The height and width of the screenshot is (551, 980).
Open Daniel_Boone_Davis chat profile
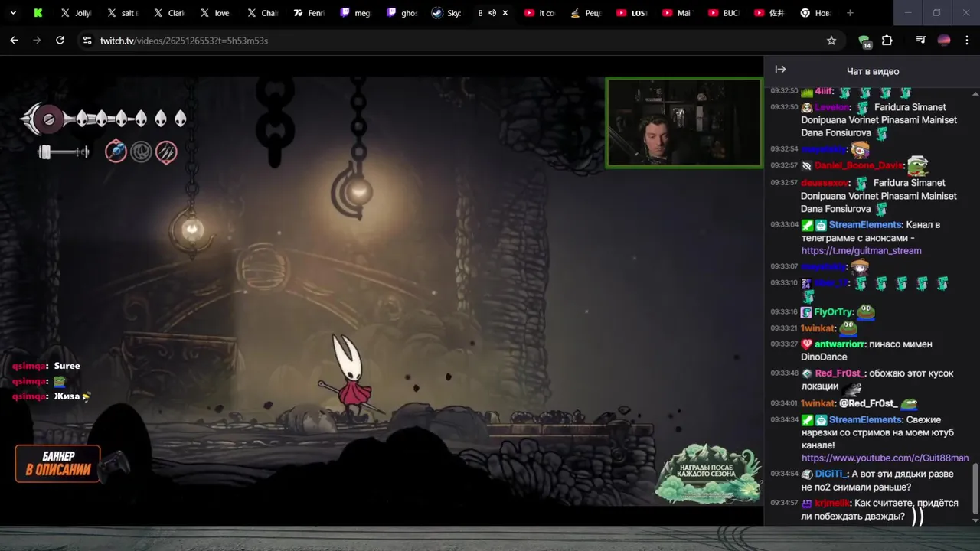coord(859,165)
